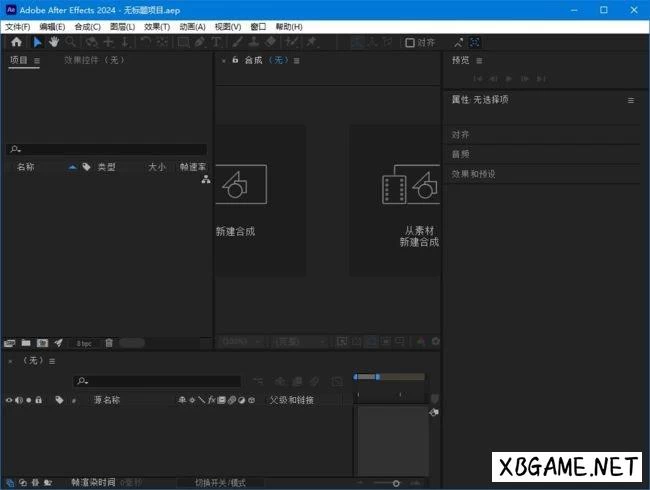
Task: Click the tag label icon in timeline header
Action: click(59, 400)
